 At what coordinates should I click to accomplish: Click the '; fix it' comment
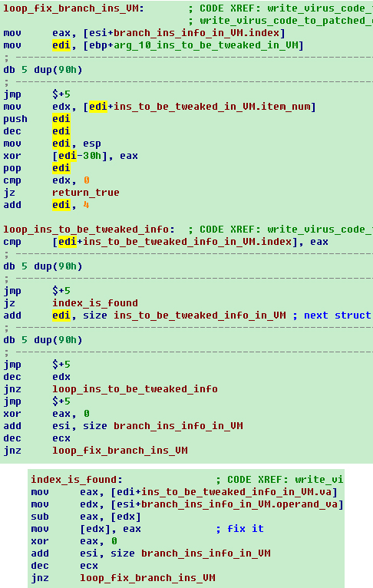pyautogui.click(x=240, y=529)
